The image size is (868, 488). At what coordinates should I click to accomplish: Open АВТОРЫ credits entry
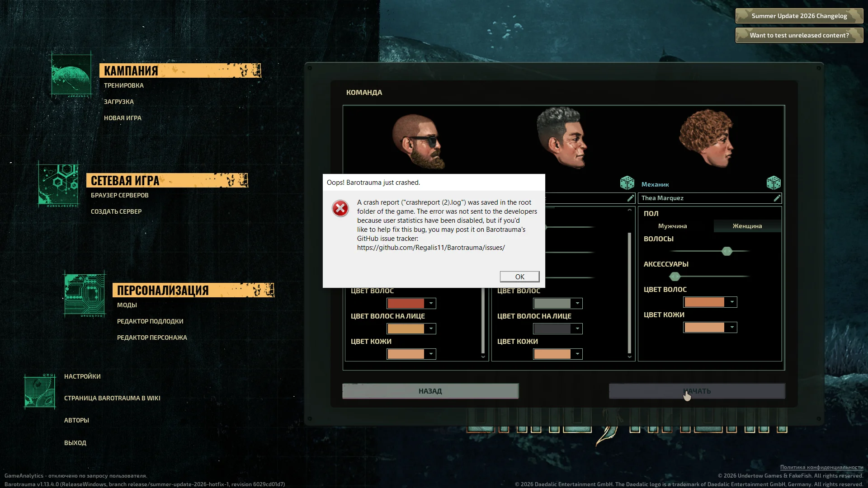(x=76, y=420)
